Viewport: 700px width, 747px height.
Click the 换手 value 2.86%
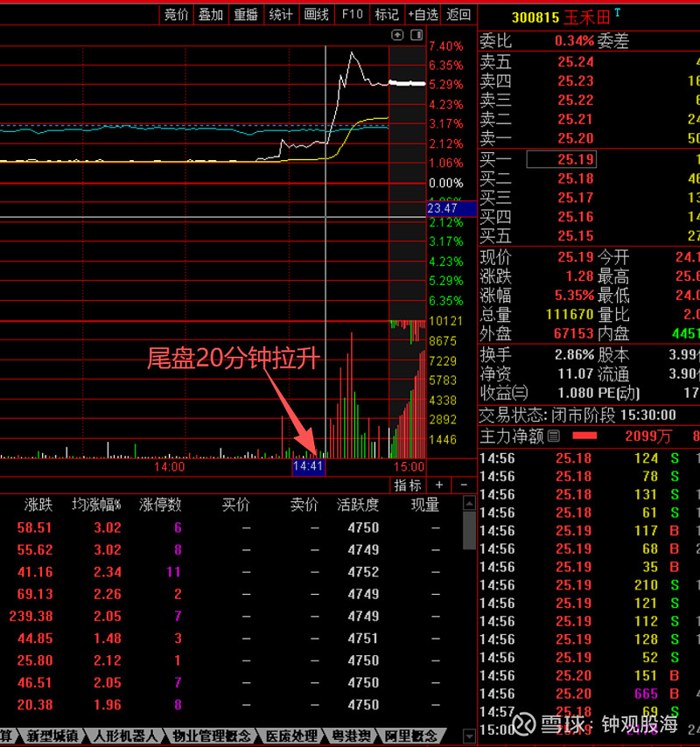pyautogui.click(x=574, y=355)
